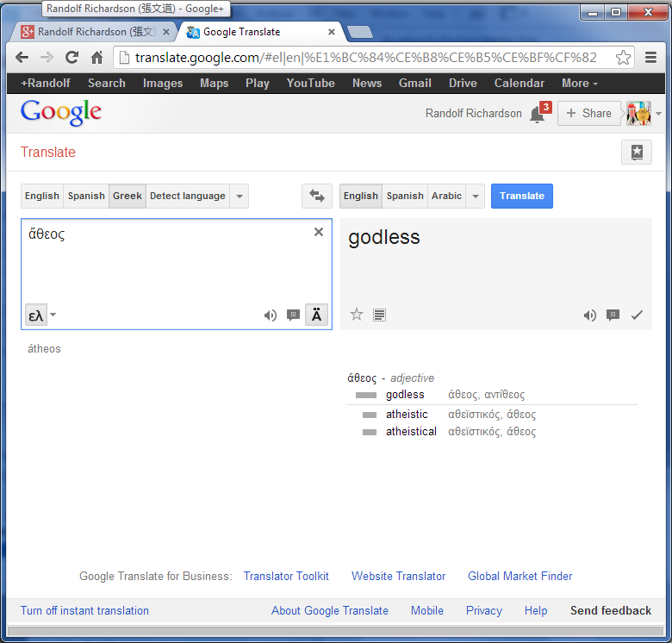This screenshot has height=643, width=672.
Task: Select Arabic as target language
Action: (x=446, y=196)
